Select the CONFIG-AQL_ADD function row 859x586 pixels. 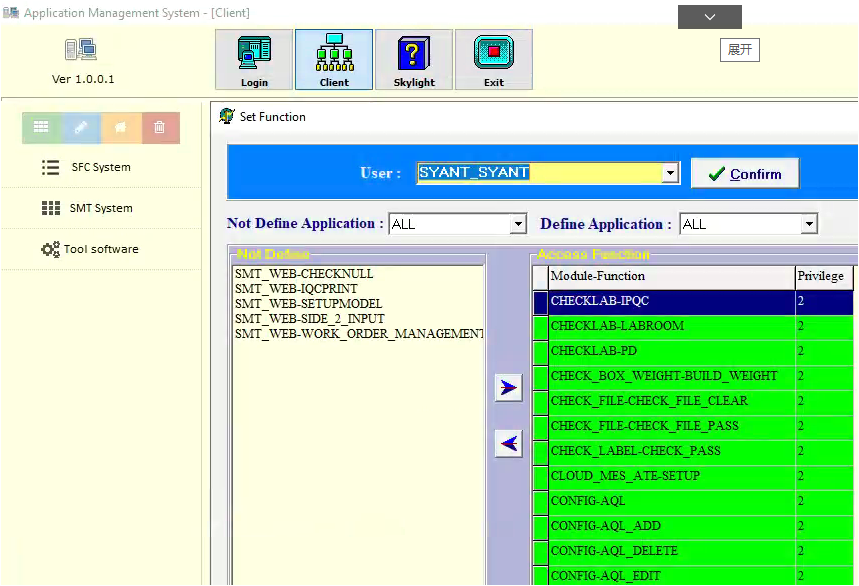[x=671, y=526]
